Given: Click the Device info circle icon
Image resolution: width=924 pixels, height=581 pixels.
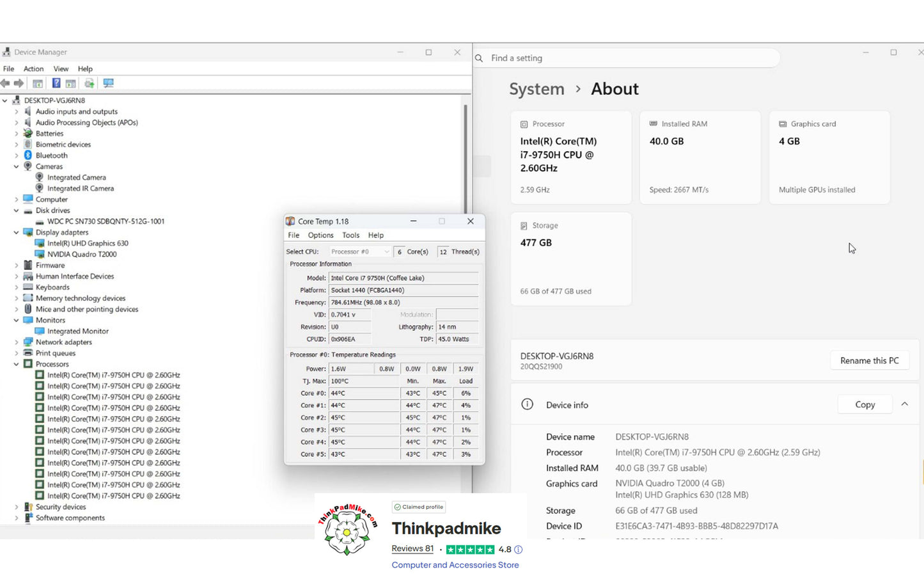Looking at the screenshot, I should (x=527, y=404).
